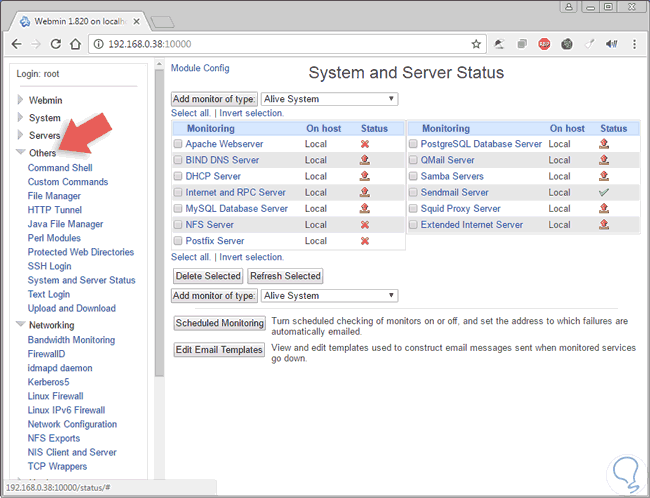Screen dimensions: 650x498
Task: Tick the PostgreSQL Database Server checkbox
Action: (x=413, y=144)
